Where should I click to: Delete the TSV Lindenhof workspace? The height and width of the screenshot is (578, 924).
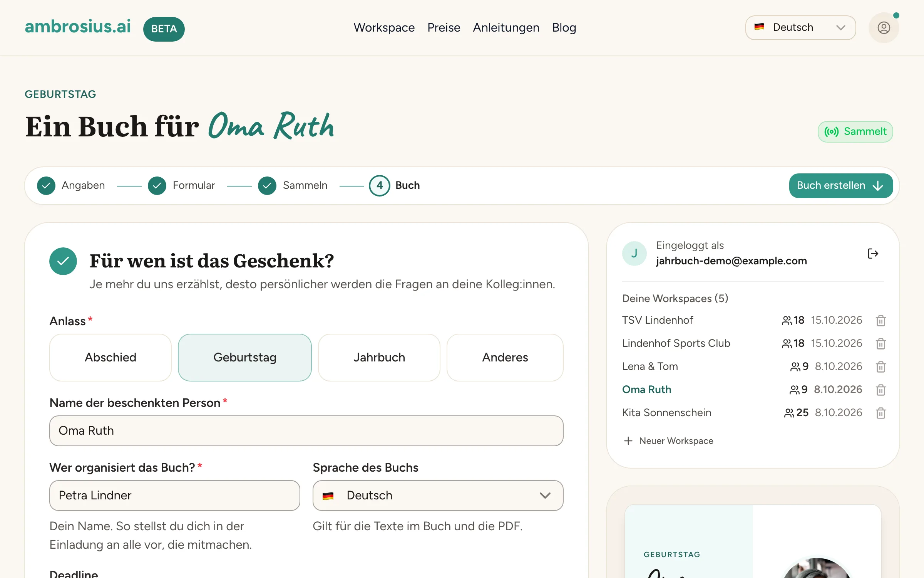tap(880, 321)
